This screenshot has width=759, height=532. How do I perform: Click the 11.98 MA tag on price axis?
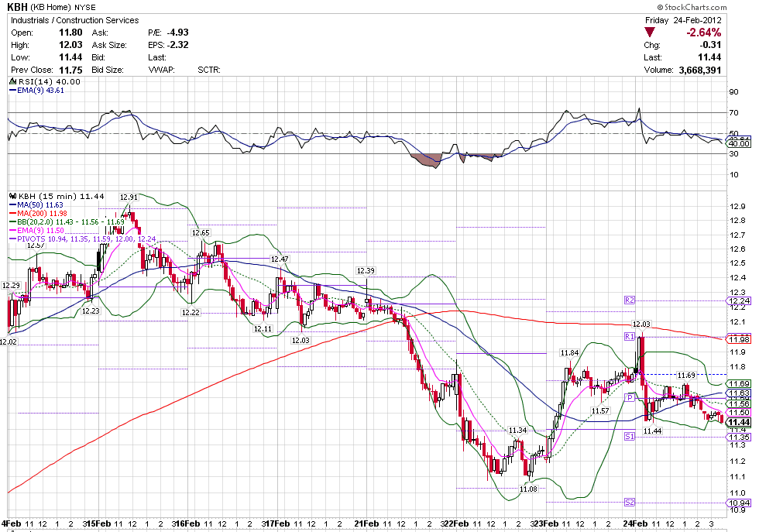[739, 339]
